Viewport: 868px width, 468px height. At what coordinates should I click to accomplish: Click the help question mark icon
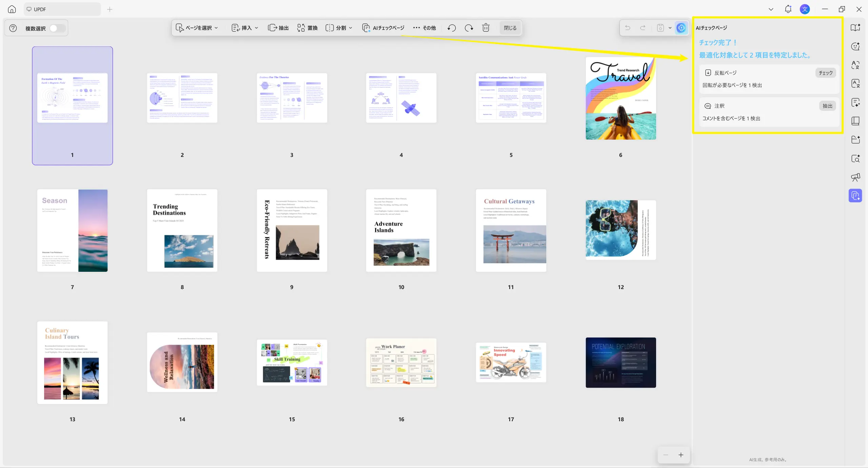[13, 28]
